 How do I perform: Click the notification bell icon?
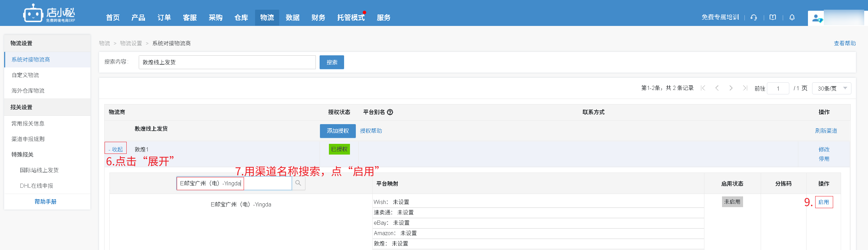tap(792, 17)
